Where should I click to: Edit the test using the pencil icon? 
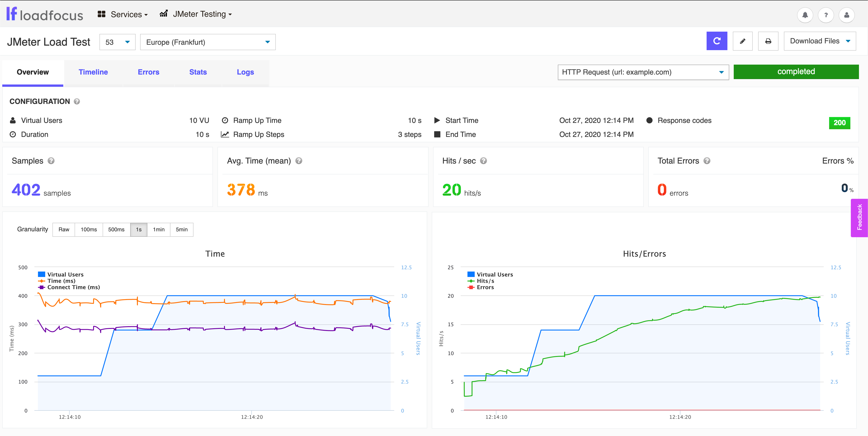pos(743,41)
